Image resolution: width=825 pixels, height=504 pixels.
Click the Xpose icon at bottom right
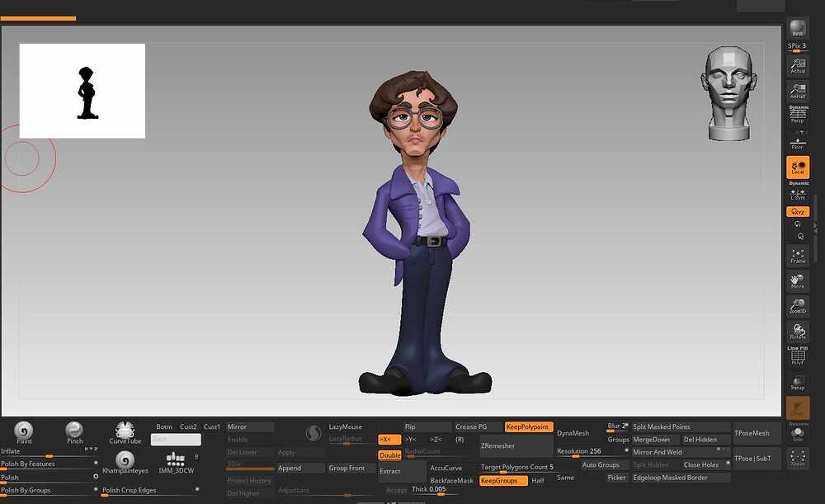(x=798, y=459)
